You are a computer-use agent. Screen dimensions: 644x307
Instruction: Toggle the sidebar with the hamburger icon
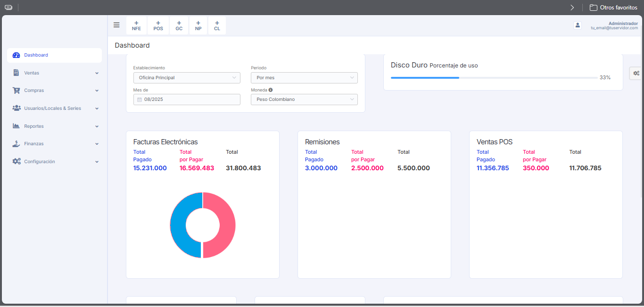(116, 25)
